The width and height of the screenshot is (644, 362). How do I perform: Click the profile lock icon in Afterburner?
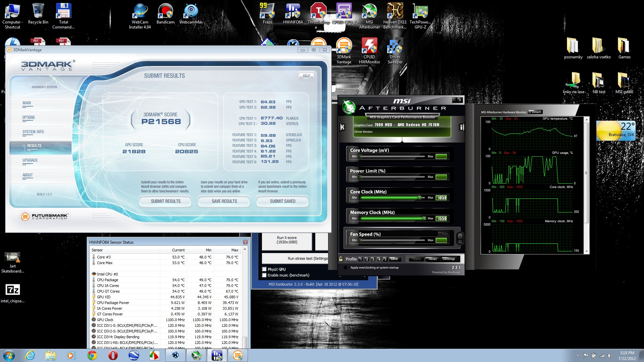tap(341, 259)
